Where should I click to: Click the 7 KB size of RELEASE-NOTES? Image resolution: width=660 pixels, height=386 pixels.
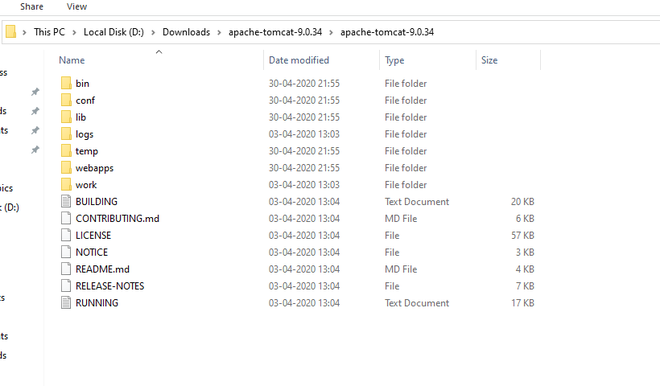(x=525, y=286)
